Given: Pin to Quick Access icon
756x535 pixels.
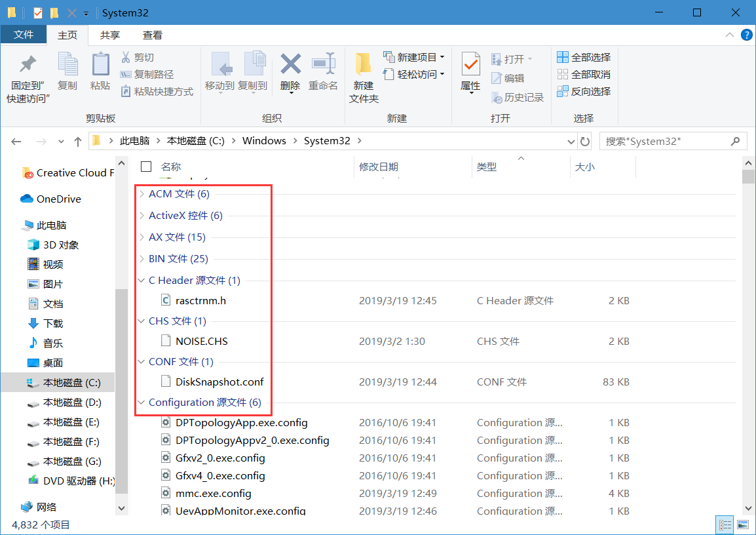Looking at the screenshot, I should [x=28, y=65].
